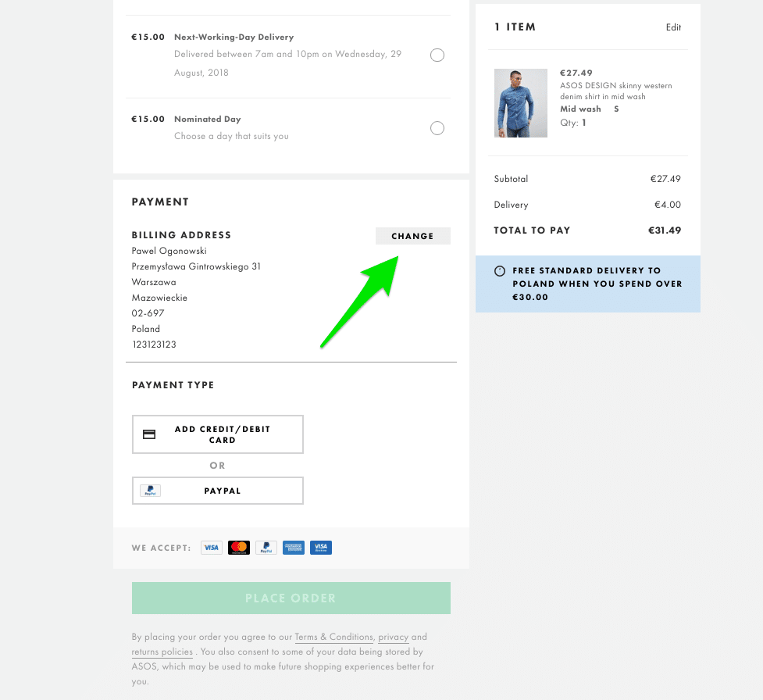The height and width of the screenshot is (700, 763).
Task: Open the privacy policy link
Action: click(393, 637)
